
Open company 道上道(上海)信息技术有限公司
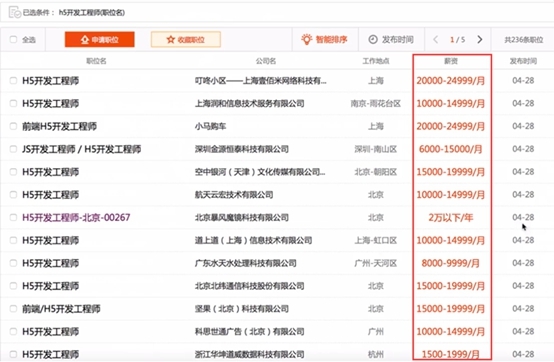coord(253,241)
